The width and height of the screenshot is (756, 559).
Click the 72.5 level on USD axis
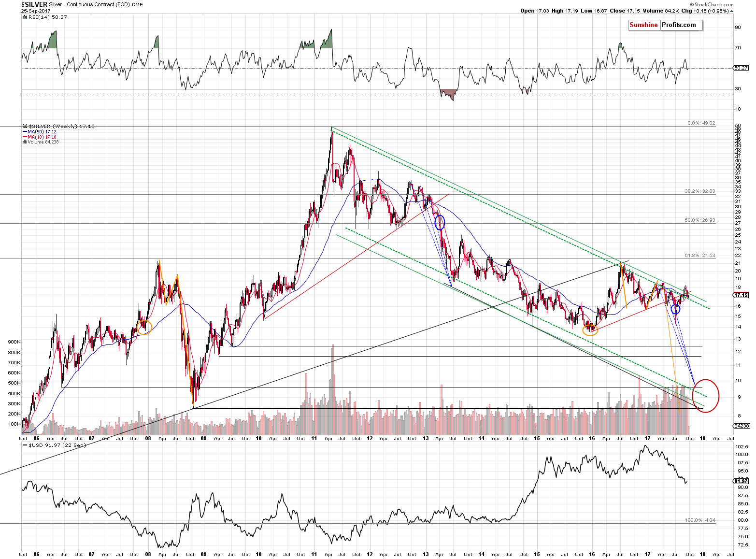742,545
